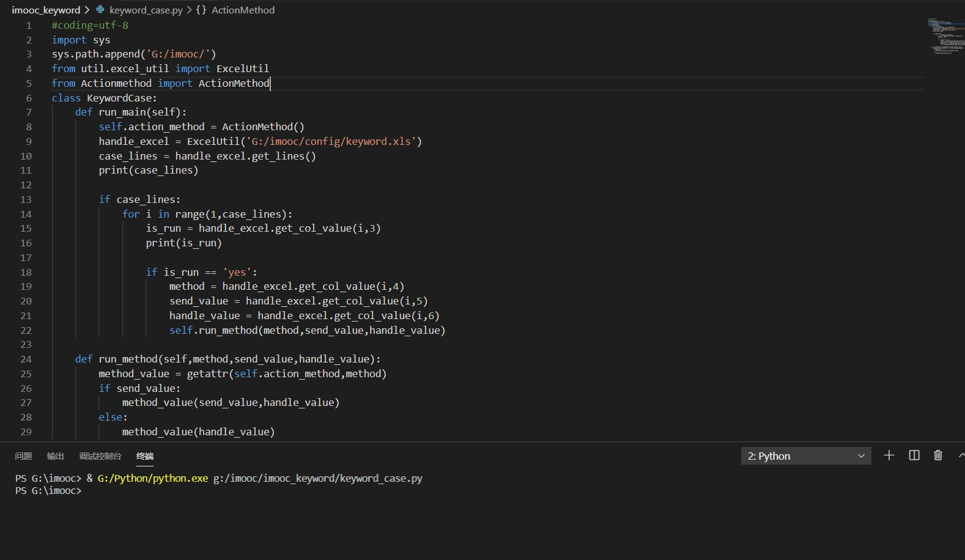Click line number 13 in the gutter

26,199
